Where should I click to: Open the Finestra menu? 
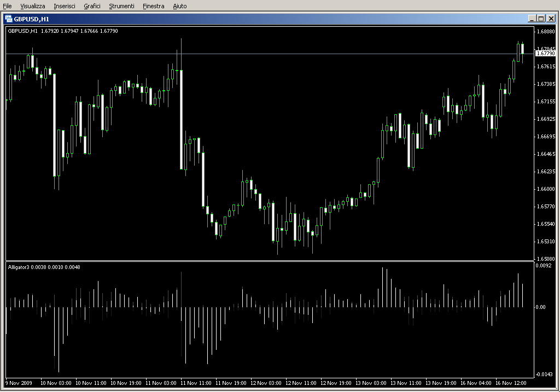(x=153, y=6)
